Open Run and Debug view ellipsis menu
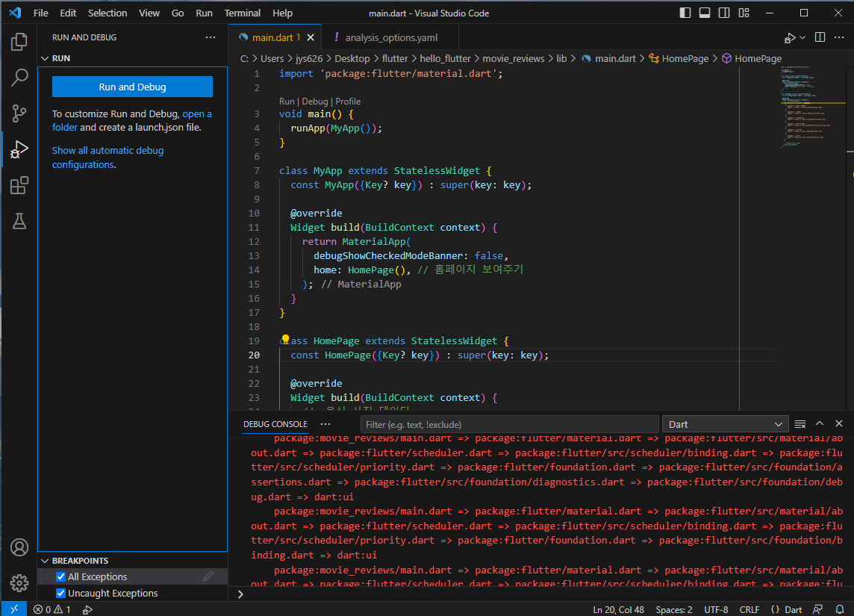The width and height of the screenshot is (854, 616). coord(211,37)
